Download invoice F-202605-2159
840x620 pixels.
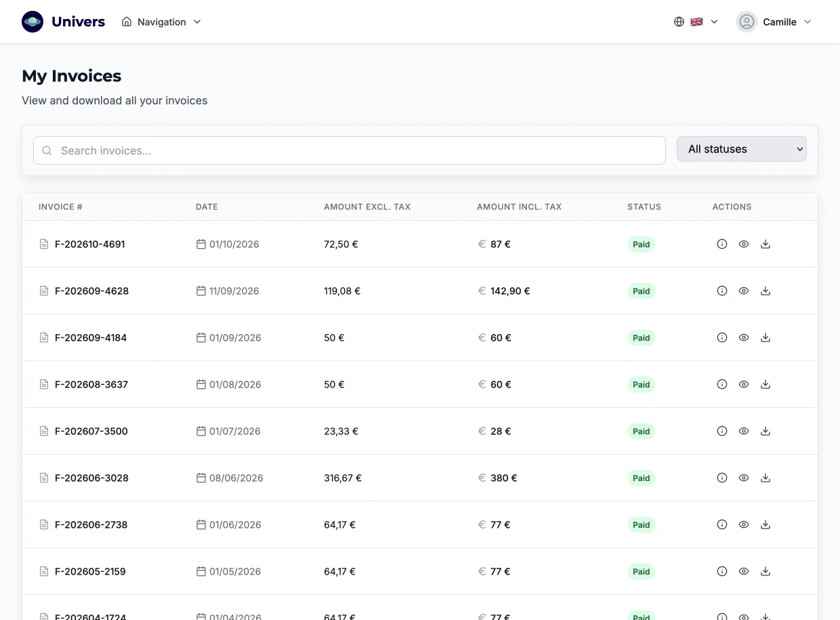[x=765, y=571]
